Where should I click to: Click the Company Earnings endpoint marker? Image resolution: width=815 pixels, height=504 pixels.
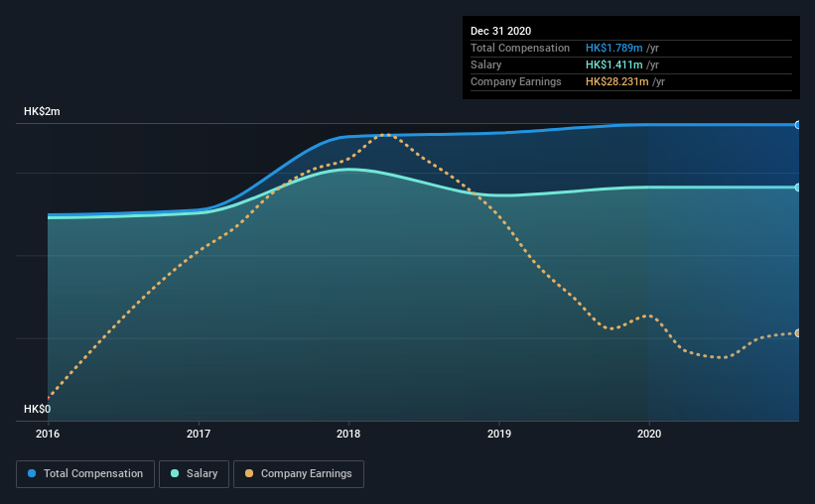point(798,333)
